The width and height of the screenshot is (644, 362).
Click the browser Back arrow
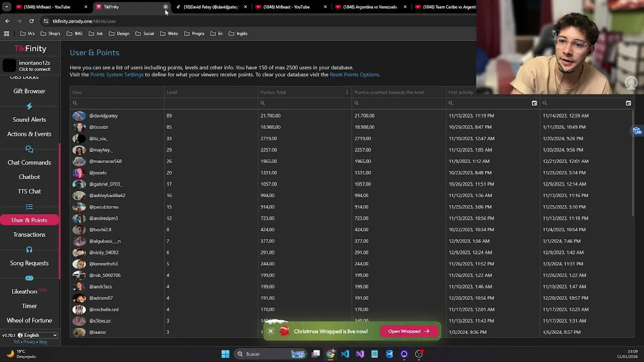pyautogui.click(x=7, y=21)
